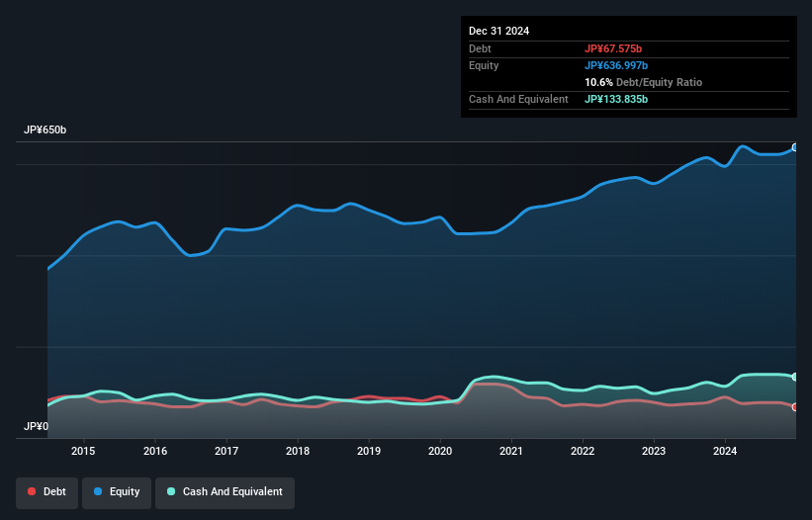The image size is (812, 520).
Task: Click the 2015 x-axis label
Action: [83, 451]
